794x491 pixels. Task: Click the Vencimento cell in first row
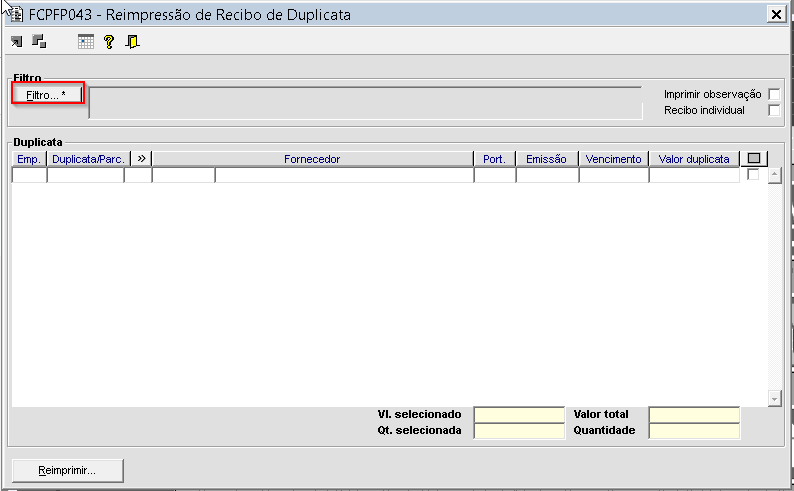(614, 175)
